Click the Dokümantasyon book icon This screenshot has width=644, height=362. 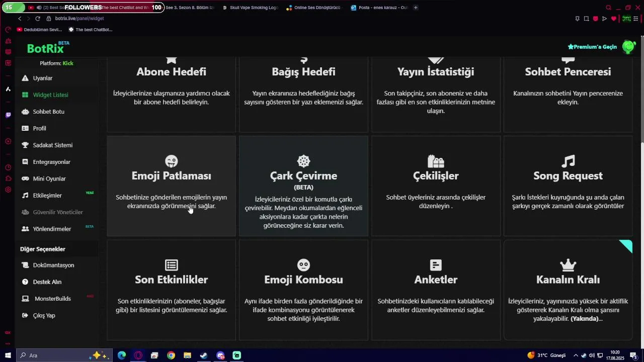[x=25, y=265]
